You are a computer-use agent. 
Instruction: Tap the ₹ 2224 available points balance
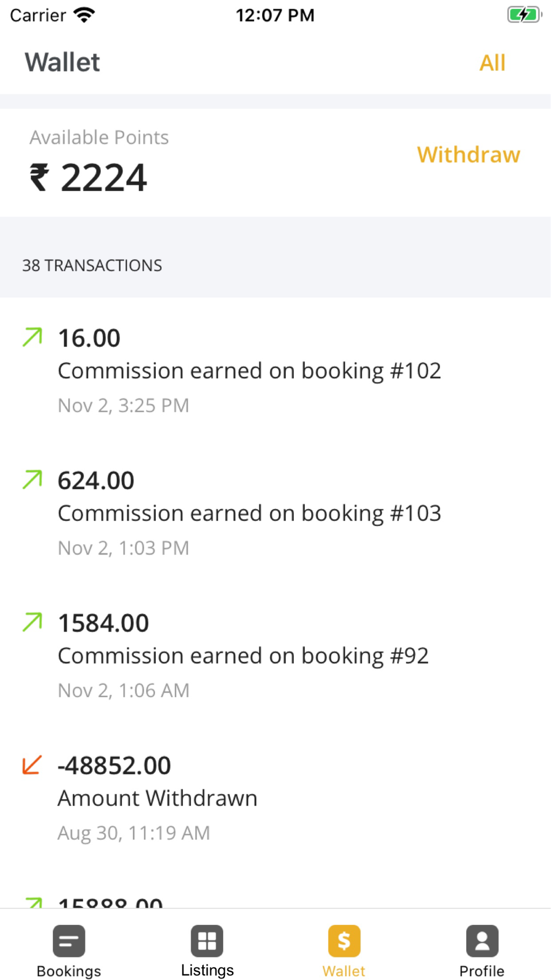(89, 177)
